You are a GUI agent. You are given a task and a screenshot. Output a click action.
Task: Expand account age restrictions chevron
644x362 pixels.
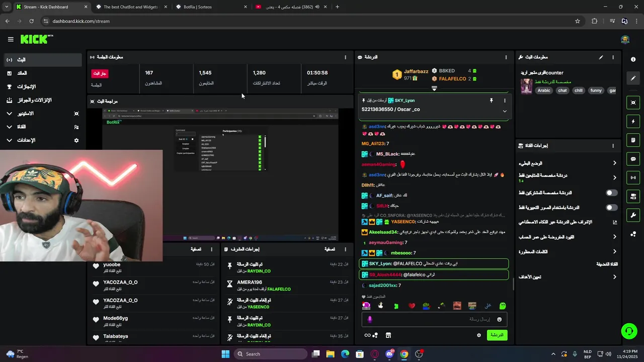coord(614,237)
